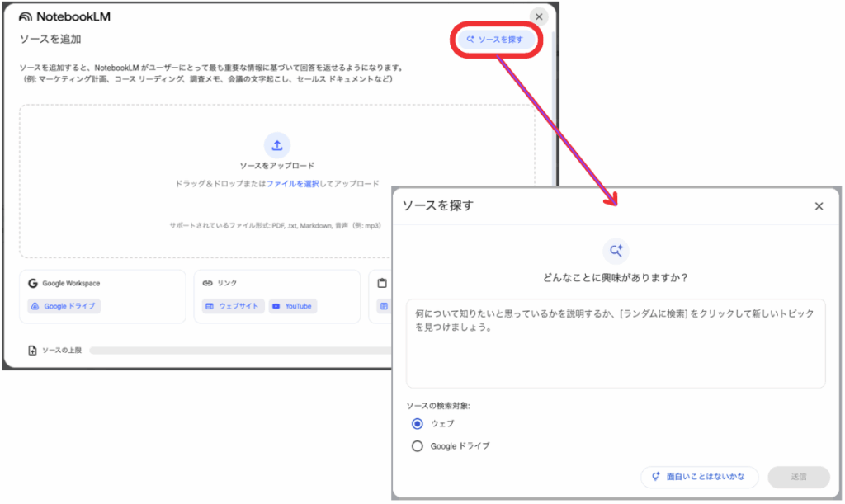Viewport: 845px width, 504px height.
Task: Click the NotebookLM logo icon
Action: 26,16
